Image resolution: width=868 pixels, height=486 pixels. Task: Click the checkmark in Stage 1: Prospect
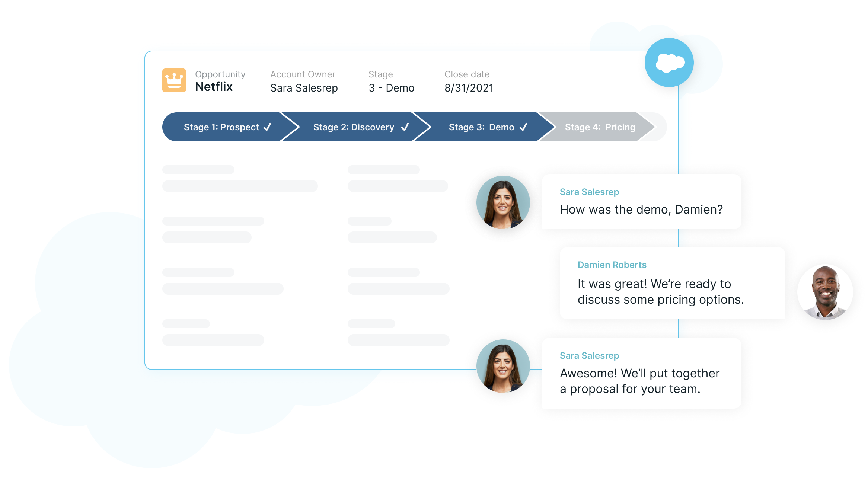click(x=267, y=127)
